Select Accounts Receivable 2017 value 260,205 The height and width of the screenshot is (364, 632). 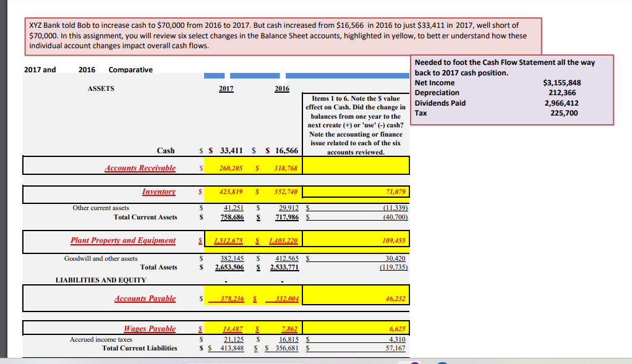231,168
